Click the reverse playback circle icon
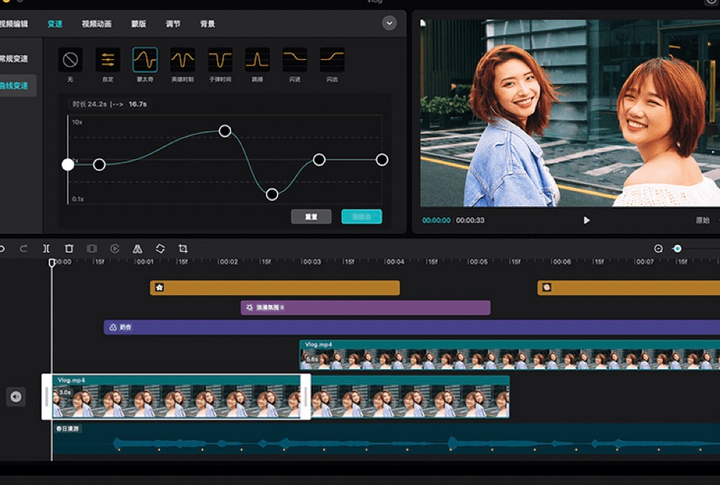 pyautogui.click(x=115, y=248)
